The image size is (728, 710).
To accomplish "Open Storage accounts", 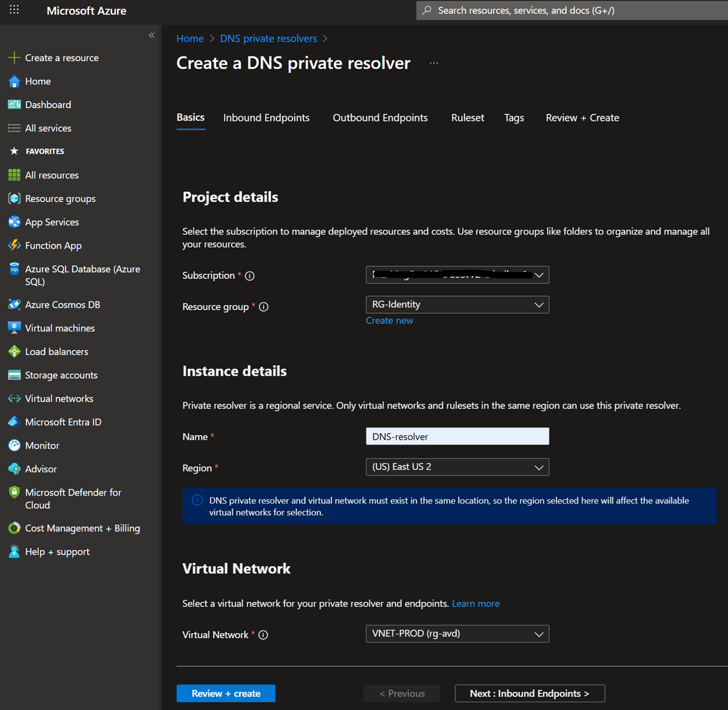I will pyautogui.click(x=61, y=375).
